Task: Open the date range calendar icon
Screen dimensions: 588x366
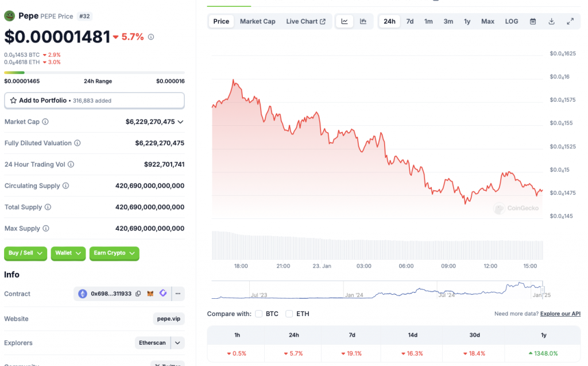Action: [x=533, y=21]
